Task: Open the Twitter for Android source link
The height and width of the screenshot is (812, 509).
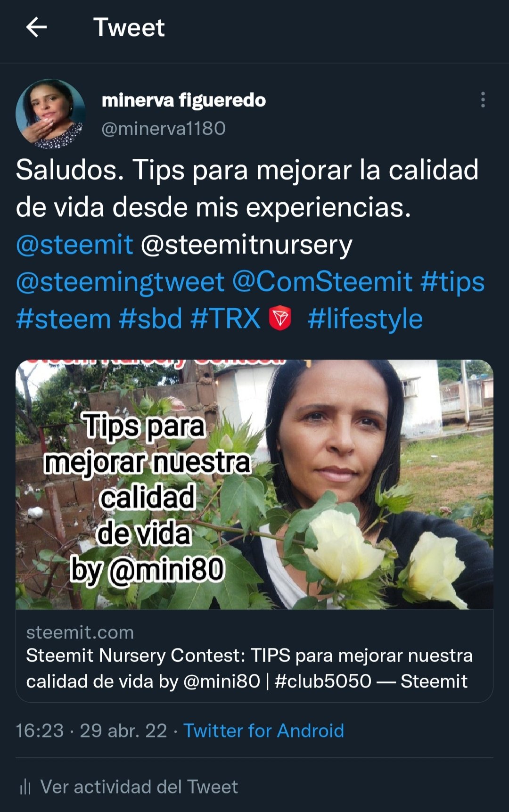Action: tap(263, 730)
